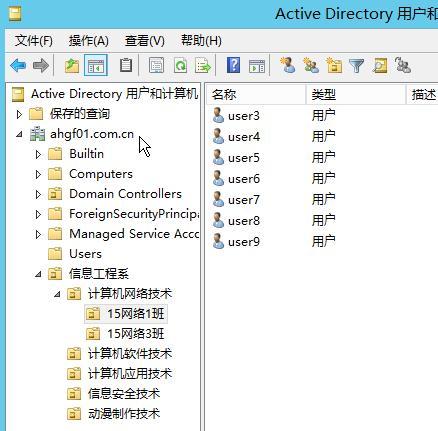Expand the ForeignSecurityPrincipals node
The width and height of the screenshot is (438, 431).
pos(38,214)
